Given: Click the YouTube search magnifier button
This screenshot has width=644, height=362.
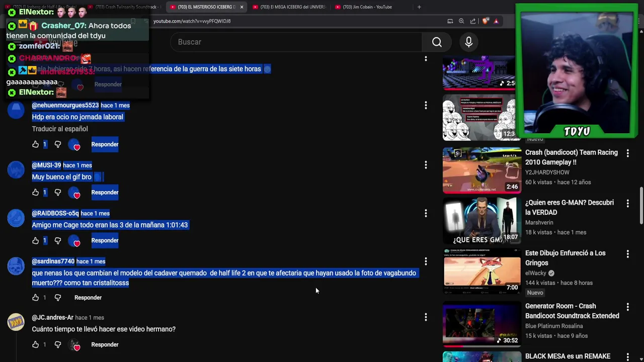Looking at the screenshot, I should point(437,42).
